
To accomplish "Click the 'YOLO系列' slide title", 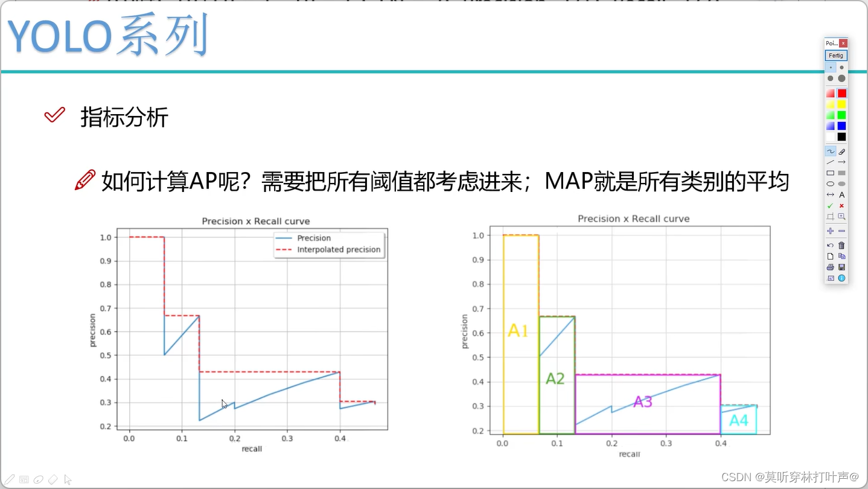I will (x=107, y=36).
